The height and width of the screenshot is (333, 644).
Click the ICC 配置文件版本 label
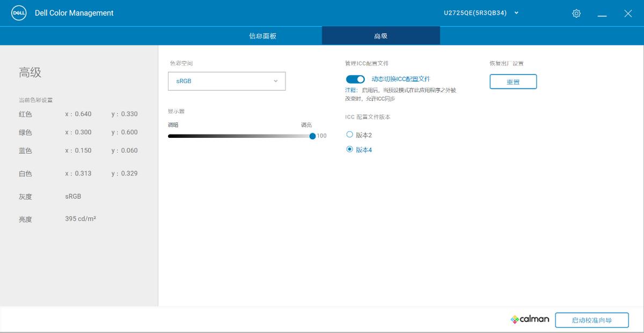pos(368,117)
